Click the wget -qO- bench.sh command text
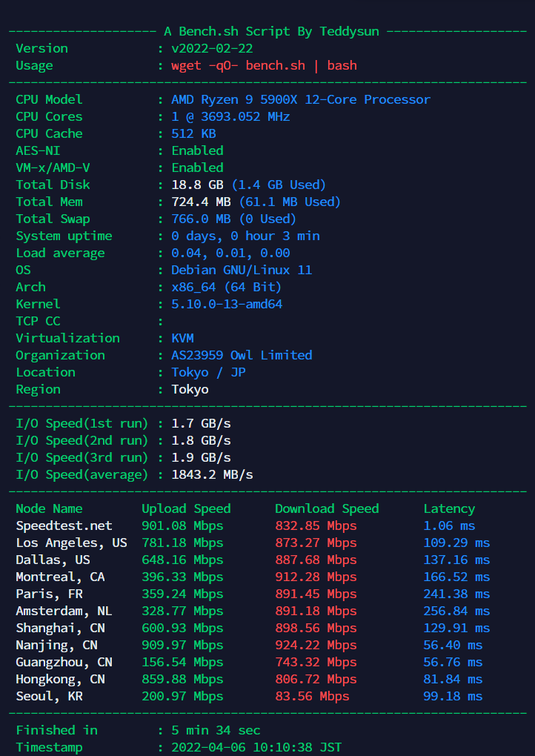The image size is (535, 756). (x=264, y=65)
